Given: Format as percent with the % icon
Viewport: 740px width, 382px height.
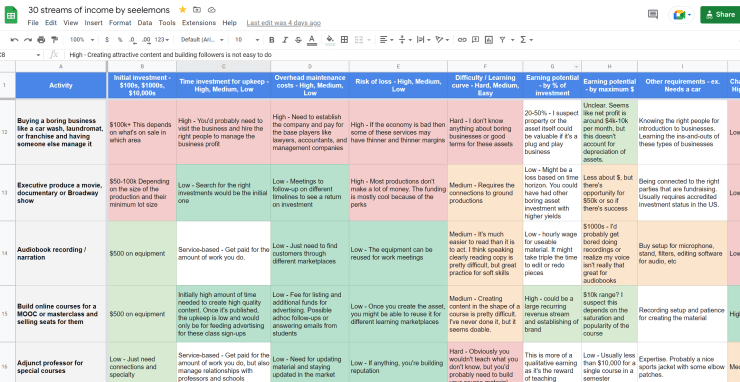Looking at the screenshot, I should (120, 40).
